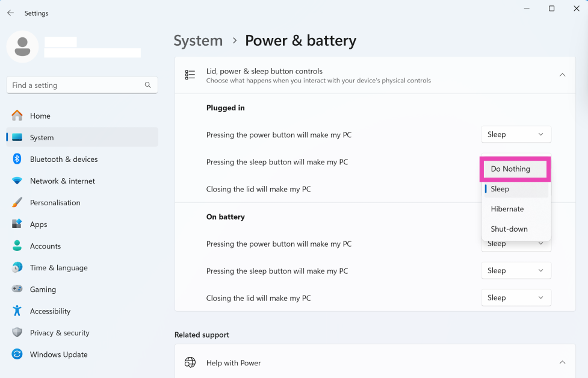Click the back arrow button
Viewport: 588px width, 378px height.
(10, 13)
